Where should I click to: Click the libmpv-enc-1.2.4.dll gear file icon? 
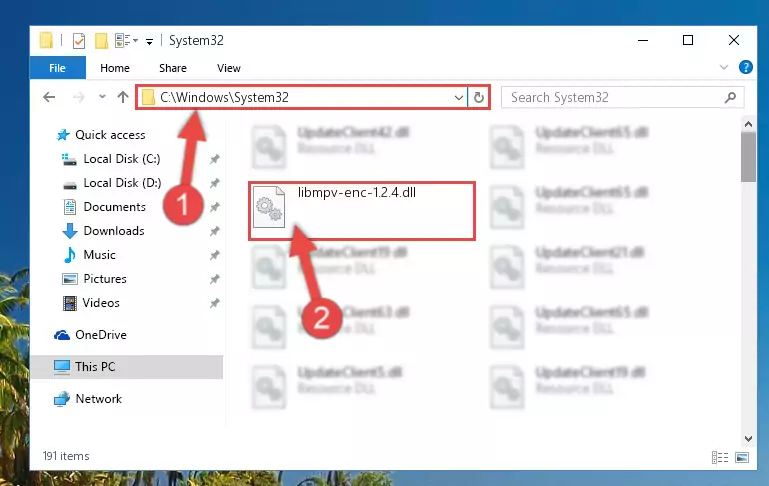[x=268, y=208]
